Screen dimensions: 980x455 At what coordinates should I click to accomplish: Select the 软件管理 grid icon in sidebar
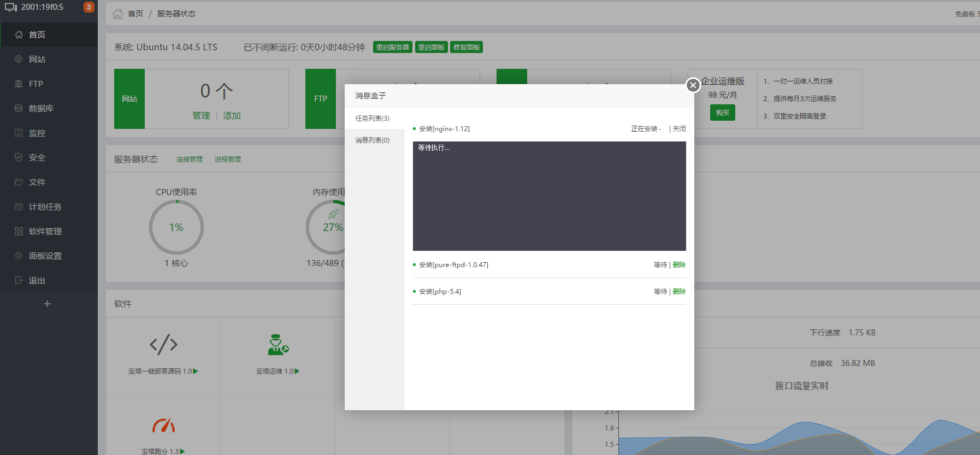(19, 231)
